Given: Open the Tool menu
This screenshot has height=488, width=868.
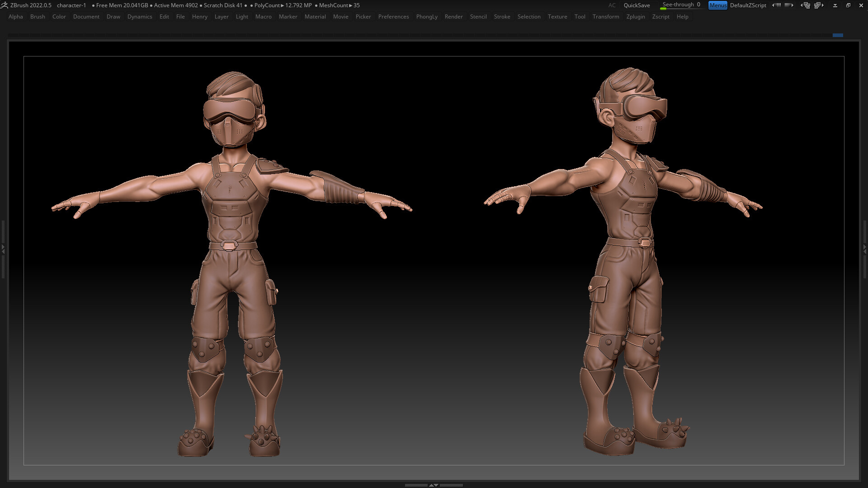Looking at the screenshot, I should [x=580, y=17].
